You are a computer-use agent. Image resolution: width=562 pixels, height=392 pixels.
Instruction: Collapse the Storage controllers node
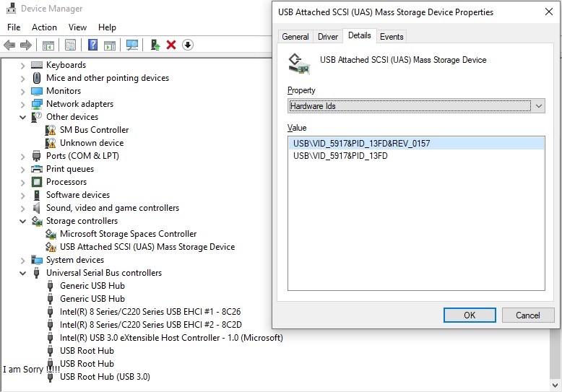pyautogui.click(x=22, y=221)
